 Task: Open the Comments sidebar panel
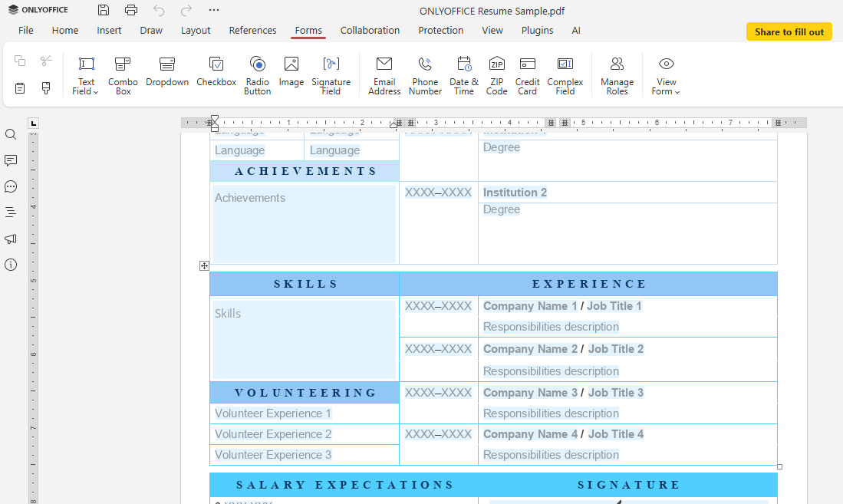(11, 160)
